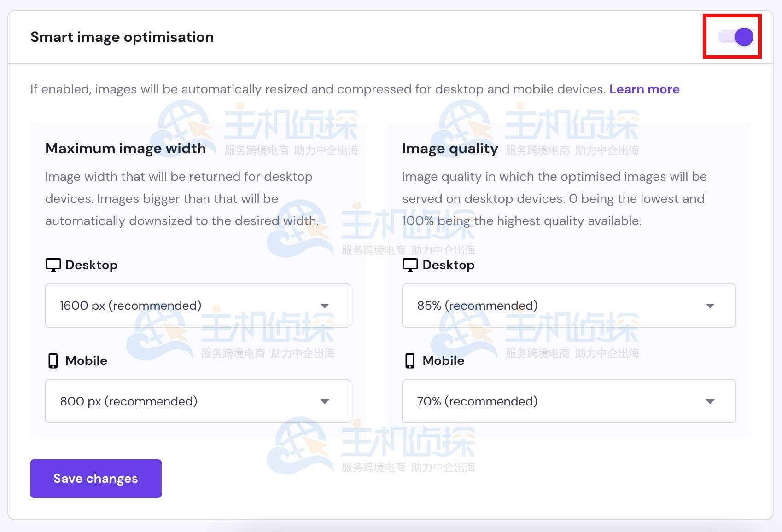Click the Image quality heading
782x532 pixels.
[x=450, y=149]
